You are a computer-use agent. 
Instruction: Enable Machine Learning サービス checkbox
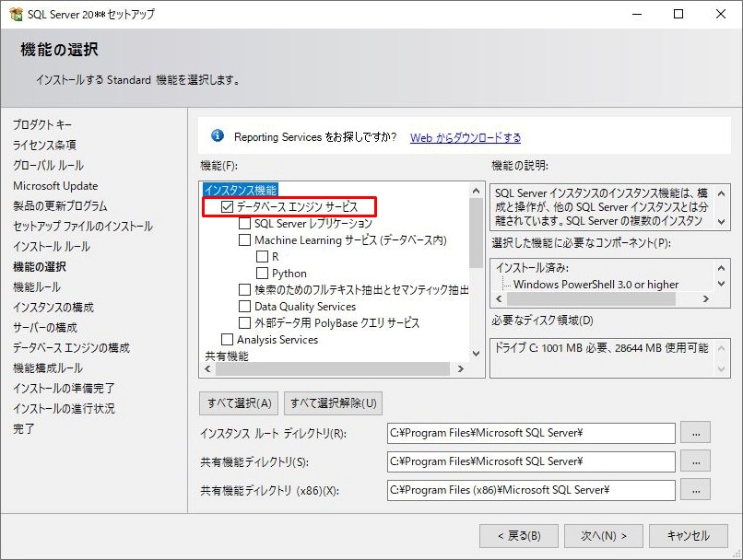[244, 240]
